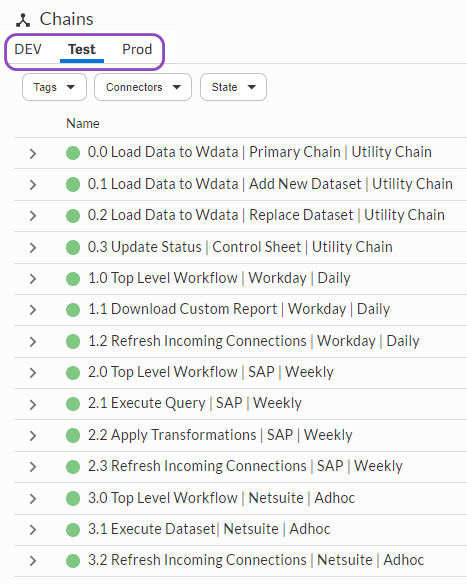Select 3.2 Refresh Incoming Connections Netsuite Adhoc
The width and height of the screenshot is (467, 584).
point(256,560)
